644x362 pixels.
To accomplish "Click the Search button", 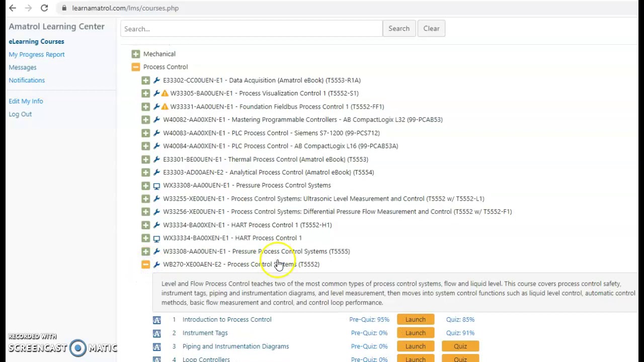I will point(399,29).
